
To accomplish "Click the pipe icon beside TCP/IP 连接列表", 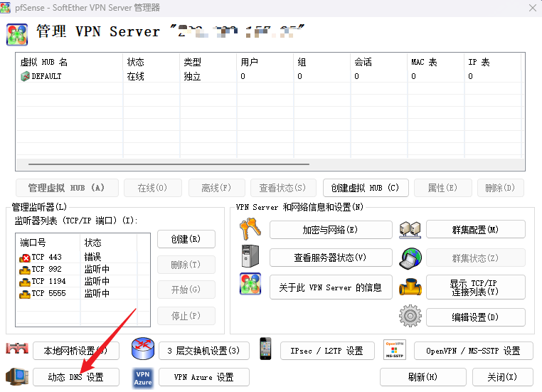I will pos(410,287).
